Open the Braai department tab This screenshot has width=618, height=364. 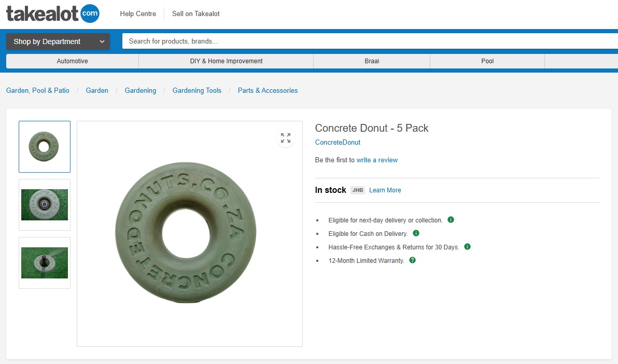pos(372,61)
